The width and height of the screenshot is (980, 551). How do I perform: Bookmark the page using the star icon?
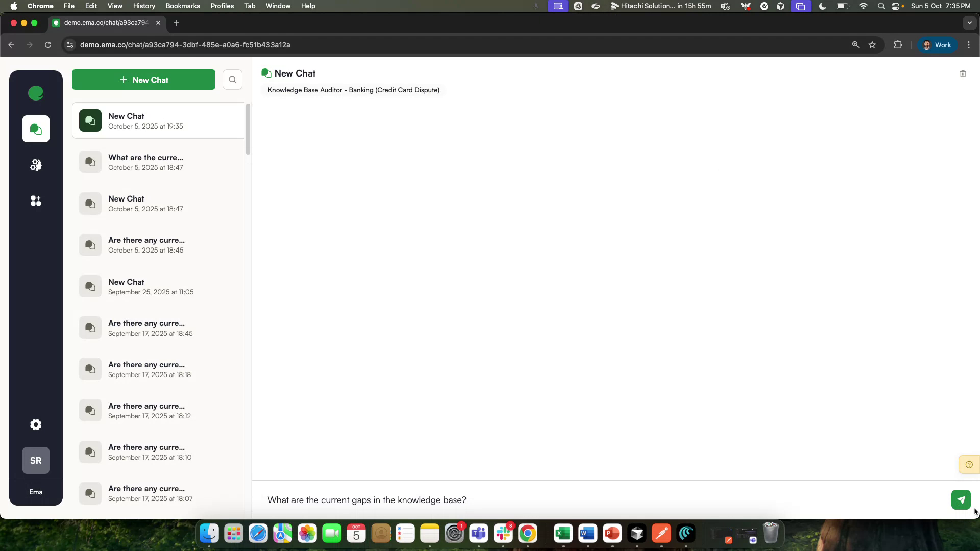point(873,45)
